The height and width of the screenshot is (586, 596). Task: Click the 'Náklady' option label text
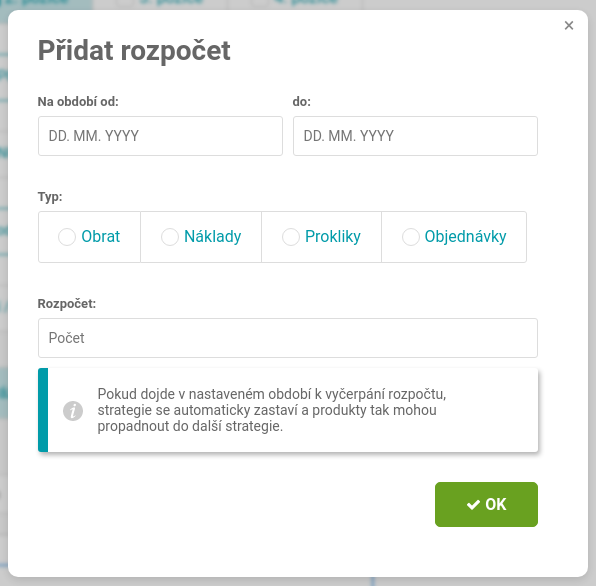click(x=212, y=236)
